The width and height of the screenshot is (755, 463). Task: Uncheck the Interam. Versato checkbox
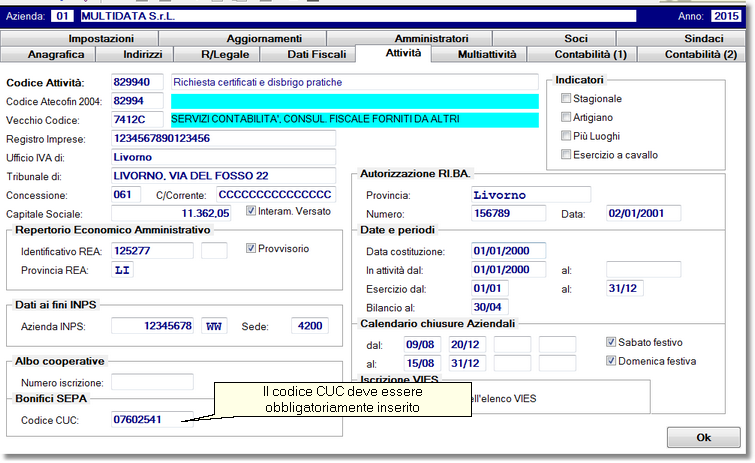click(251, 211)
